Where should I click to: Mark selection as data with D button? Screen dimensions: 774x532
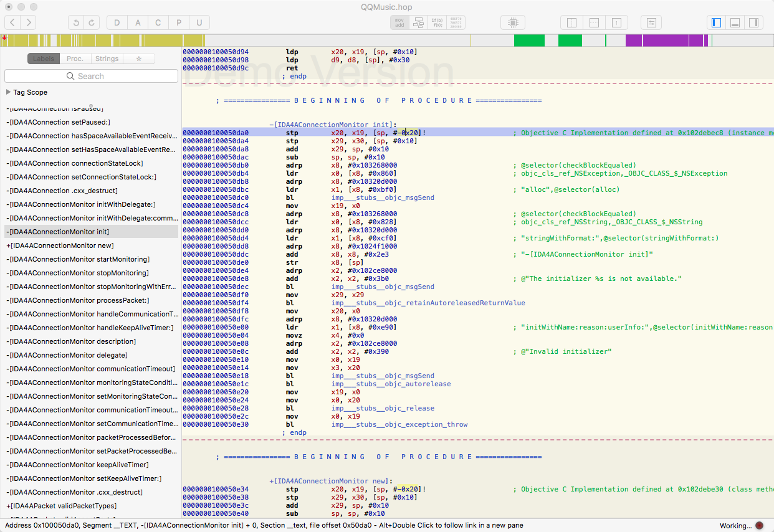point(117,23)
